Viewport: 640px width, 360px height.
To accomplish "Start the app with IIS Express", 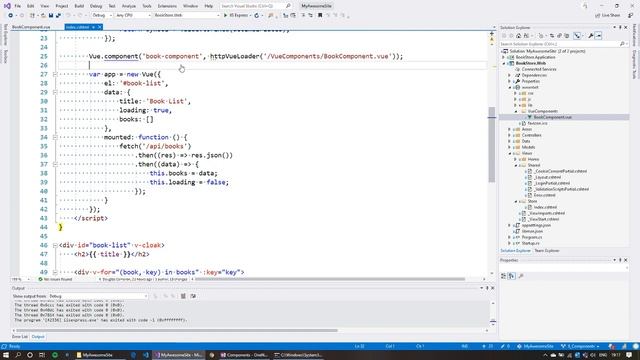I will [x=236, y=15].
